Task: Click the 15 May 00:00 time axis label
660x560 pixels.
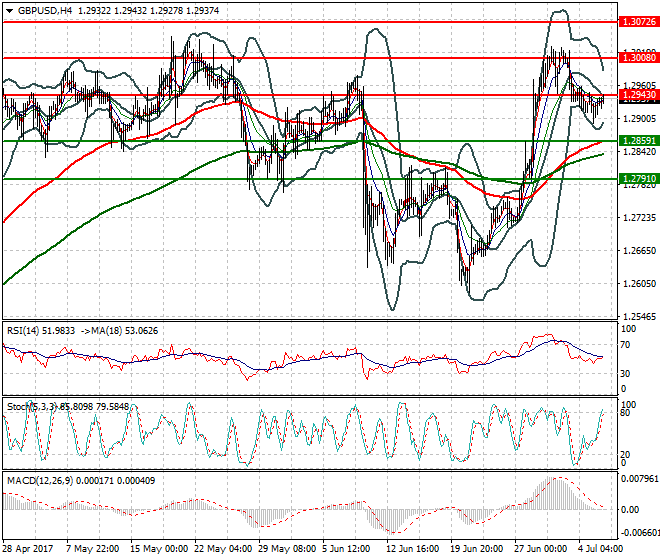Action: [159, 549]
